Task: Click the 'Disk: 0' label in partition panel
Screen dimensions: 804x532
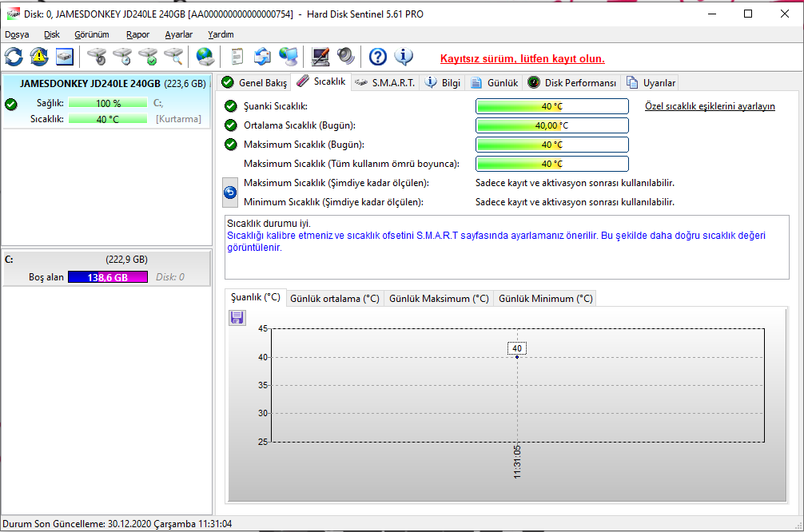Action: (x=169, y=277)
